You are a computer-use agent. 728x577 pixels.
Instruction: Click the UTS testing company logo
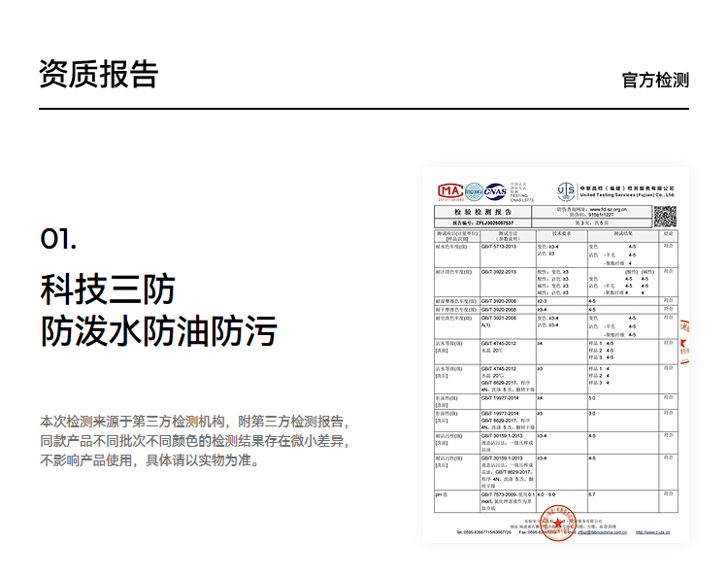coord(567,191)
